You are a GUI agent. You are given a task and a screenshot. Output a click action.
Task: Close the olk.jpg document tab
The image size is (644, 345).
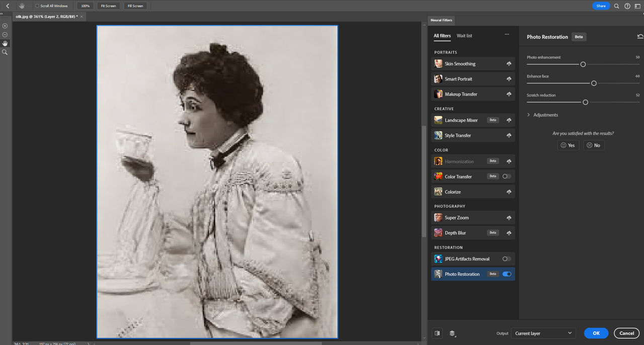tap(83, 17)
